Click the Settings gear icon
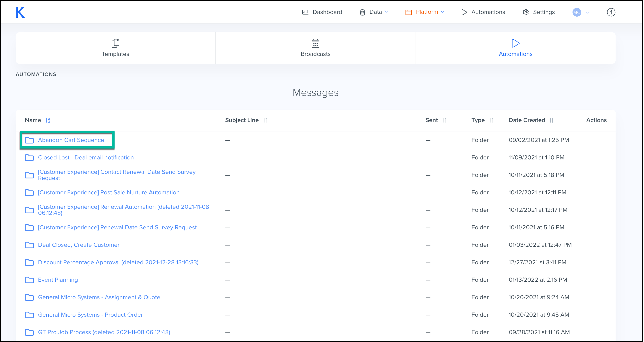The height and width of the screenshot is (342, 644). (526, 12)
